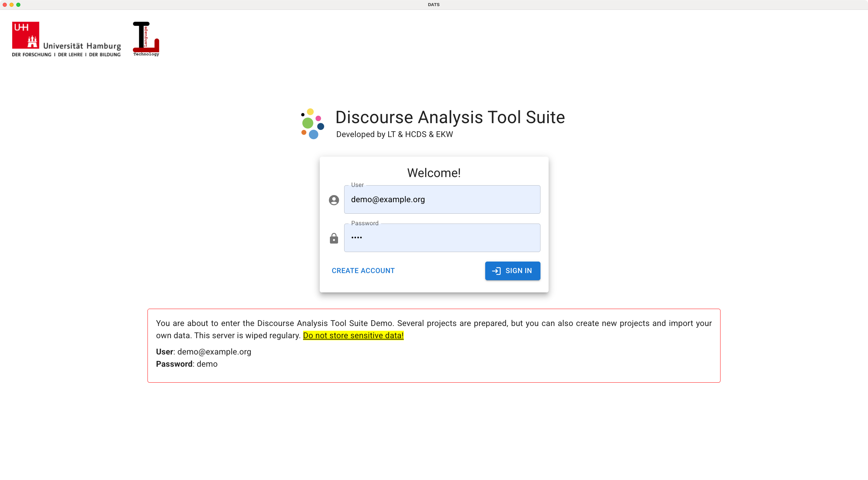Click the 'Password: demo' line in notice
Image resolution: width=868 pixels, height=480 pixels.
tap(187, 364)
